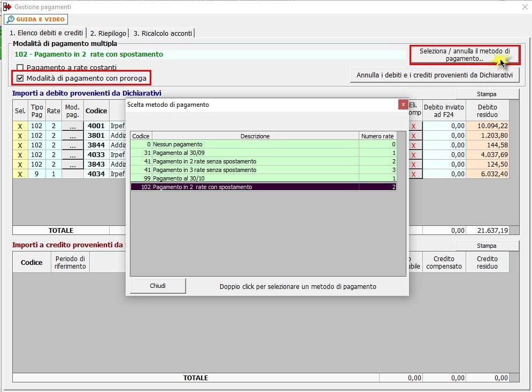Open the Ricalcolo acconti tab

tap(163, 33)
